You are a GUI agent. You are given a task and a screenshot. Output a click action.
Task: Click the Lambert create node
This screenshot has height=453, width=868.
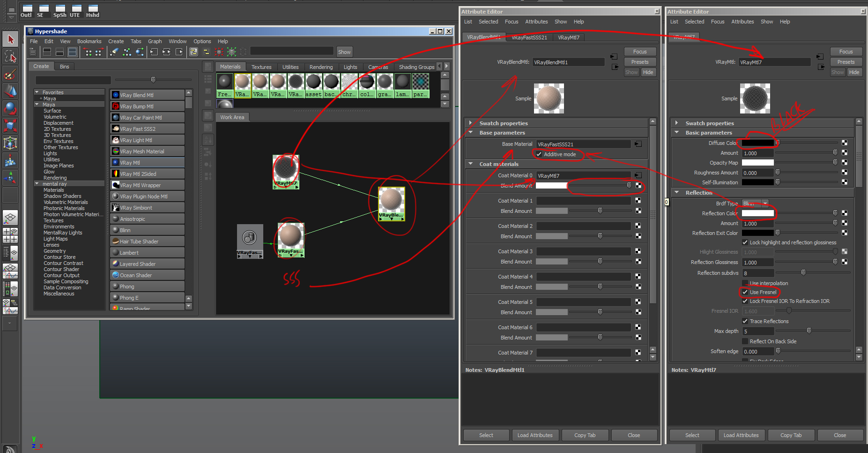click(148, 253)
